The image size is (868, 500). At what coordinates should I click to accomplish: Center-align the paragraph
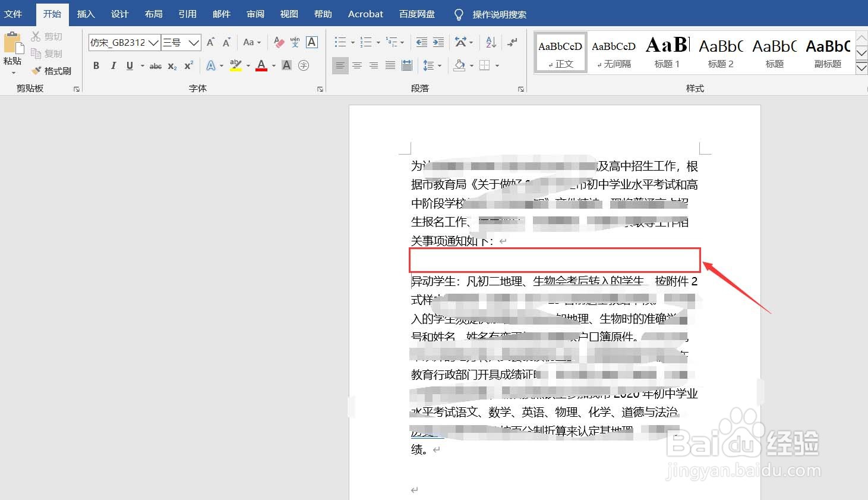[357, 65]
